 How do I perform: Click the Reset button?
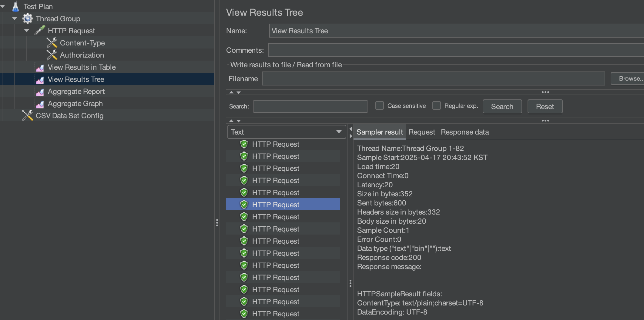[545, 106]
